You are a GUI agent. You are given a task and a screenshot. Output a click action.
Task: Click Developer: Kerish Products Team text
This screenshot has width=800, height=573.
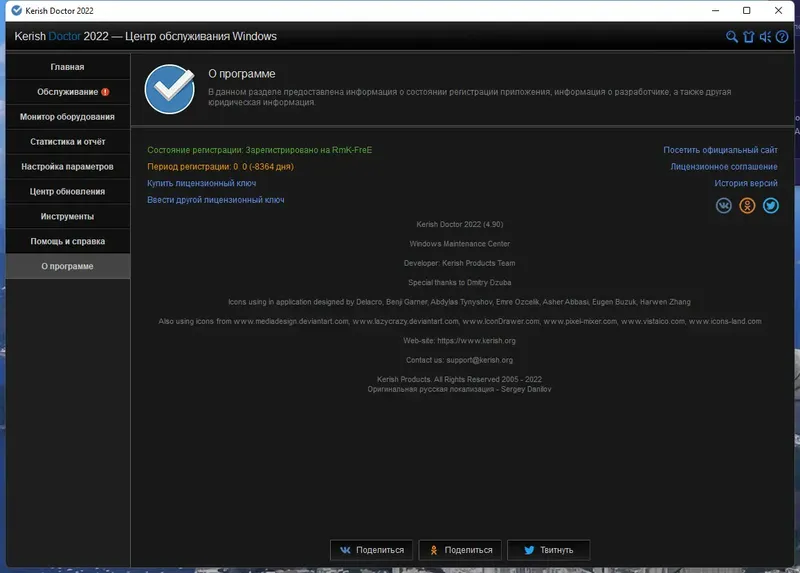[459, 263]
